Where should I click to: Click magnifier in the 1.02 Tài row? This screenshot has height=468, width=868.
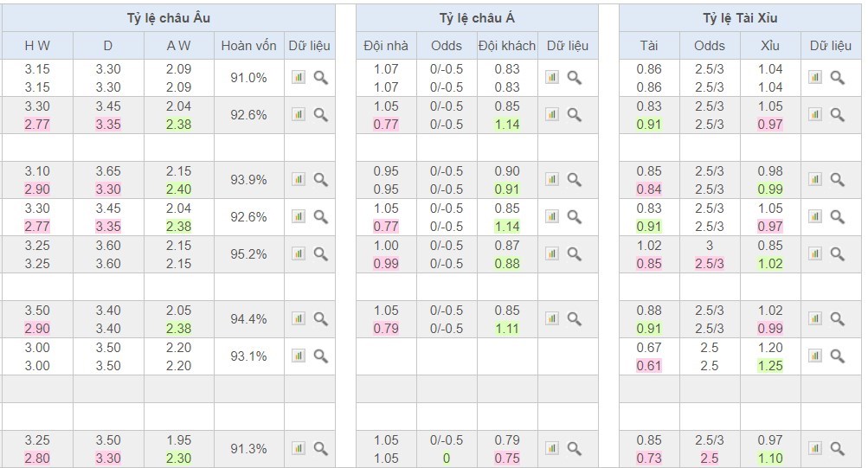(837, 253)
